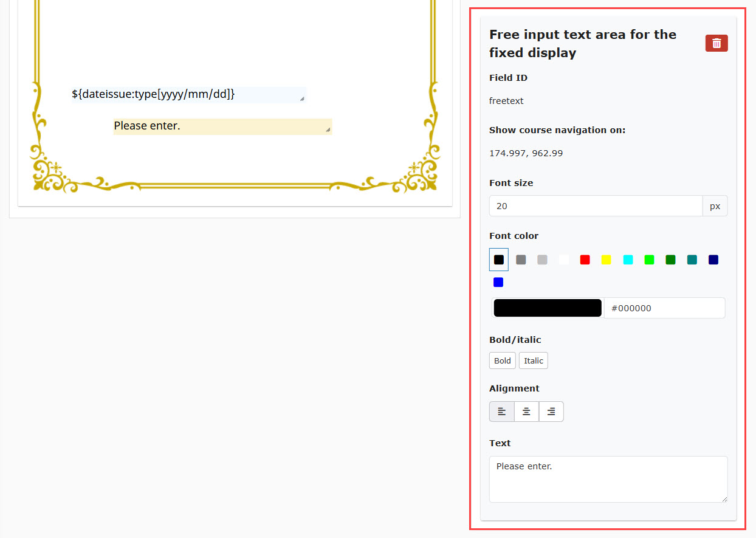Choose the cyan font color swatch

(x=628, y=260)
